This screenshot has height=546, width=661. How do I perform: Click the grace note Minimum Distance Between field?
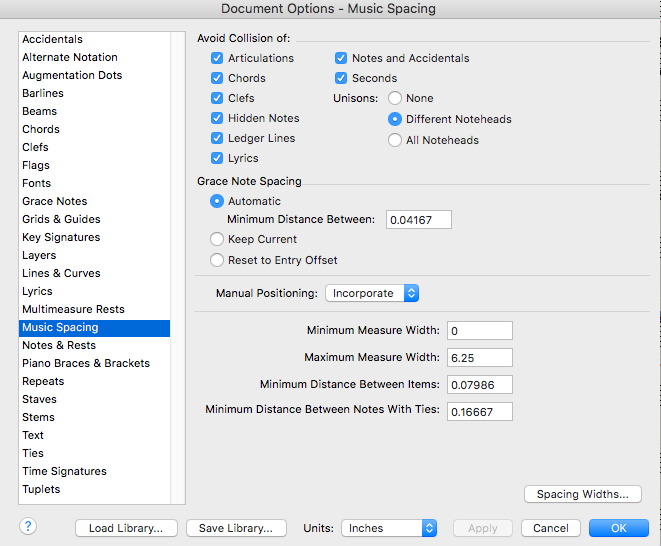coord(418,219)
